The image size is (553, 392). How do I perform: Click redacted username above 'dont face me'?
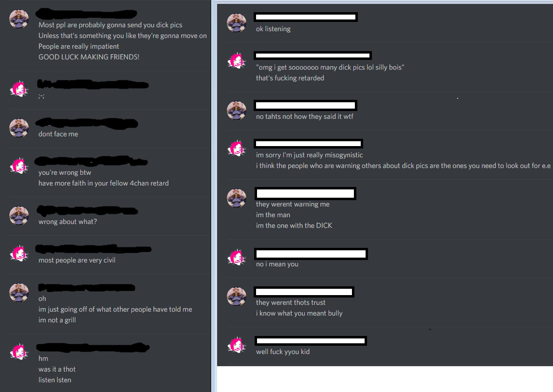87,122
